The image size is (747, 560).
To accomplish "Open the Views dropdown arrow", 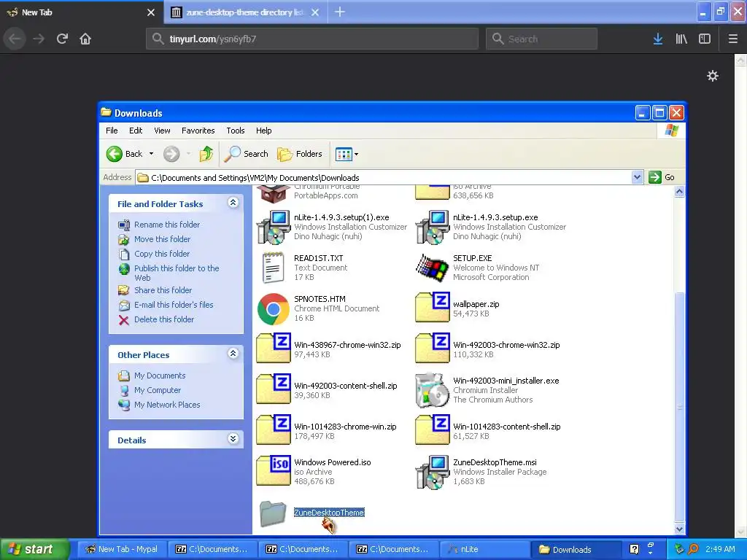I will click(x=356, y=154).
